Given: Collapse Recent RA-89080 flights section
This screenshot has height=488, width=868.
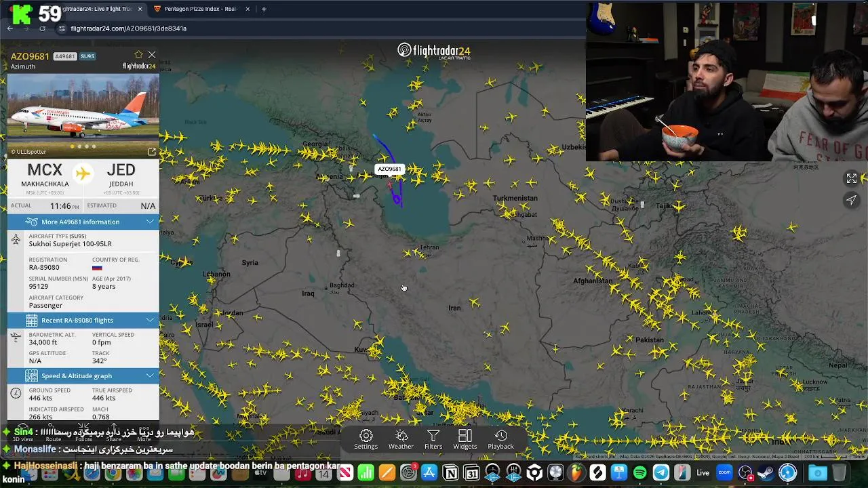Looking at the screenshot, I should [x=149, y=320].
